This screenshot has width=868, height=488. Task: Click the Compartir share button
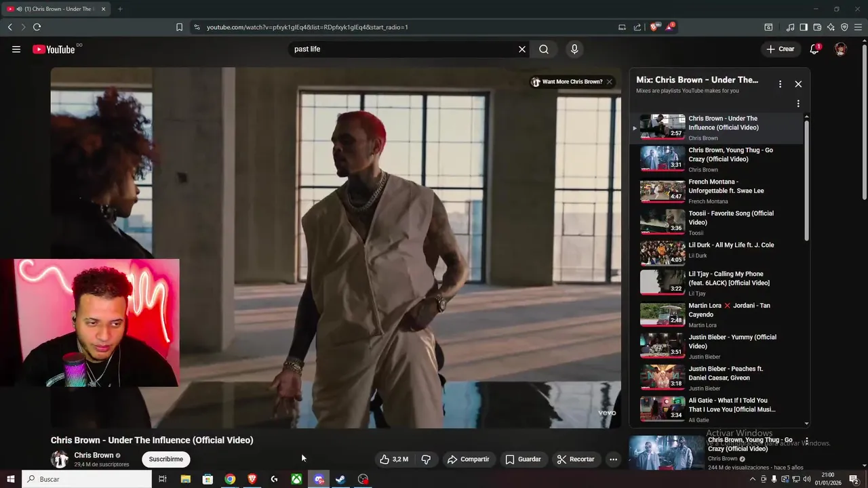[x=468, y=459]
